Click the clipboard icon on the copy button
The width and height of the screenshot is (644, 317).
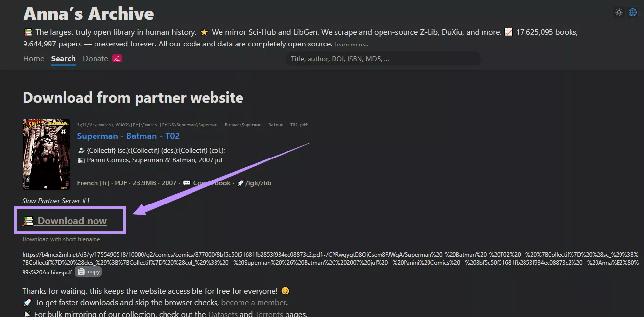[x=81, y=272]
